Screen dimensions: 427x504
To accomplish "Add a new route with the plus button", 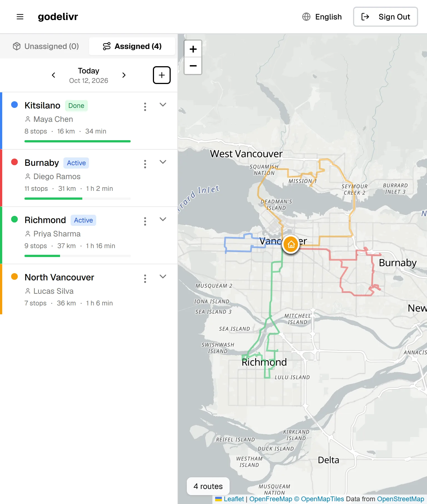I will (162, 75).
